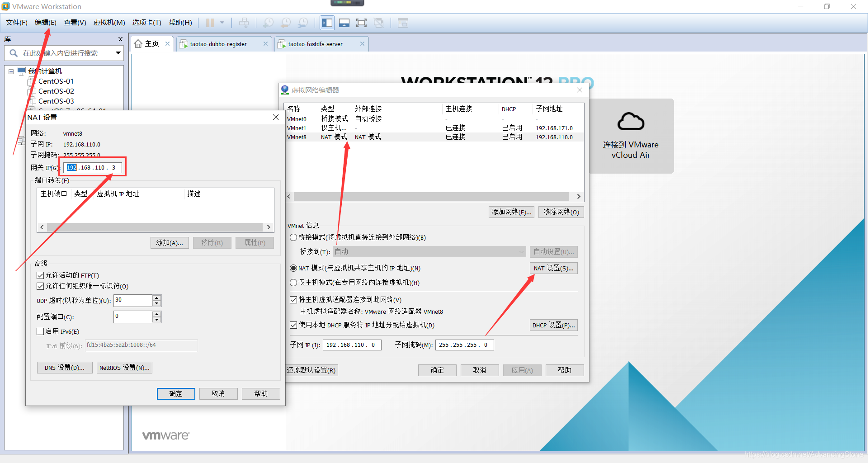The image size is (868, 463).
Task: Open the library search filter dropdown arrow
Action: click(x=118, y=53)
